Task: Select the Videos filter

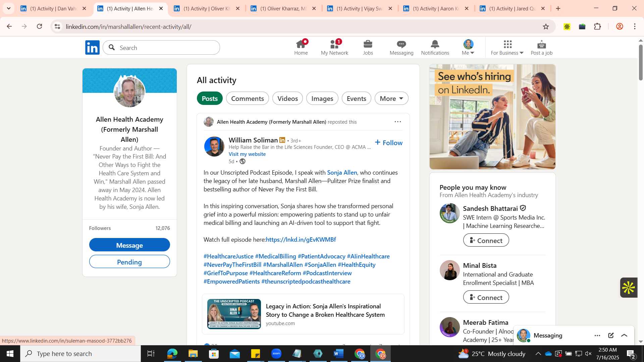Action: click(287, 99)
